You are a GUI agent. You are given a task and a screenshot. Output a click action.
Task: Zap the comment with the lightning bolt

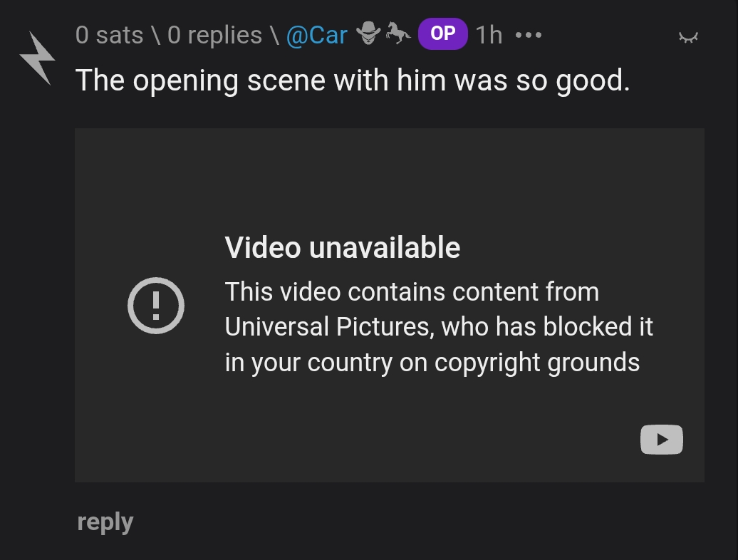(x=37, y=58)
